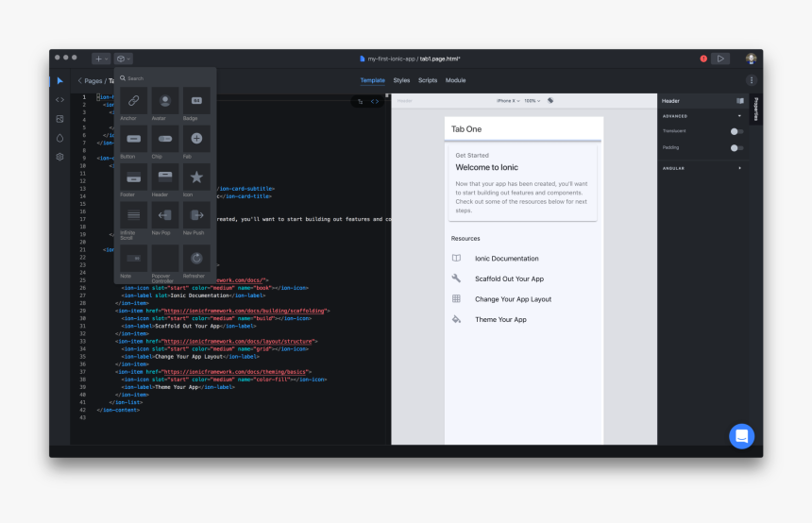812x523 pixels.
Task: Click the theming/basics URL in code
Action: [x=235, y=372]
